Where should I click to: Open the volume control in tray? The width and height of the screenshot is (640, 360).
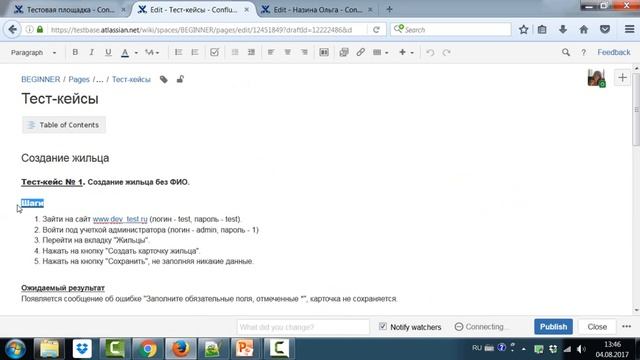click(x=581, y=349)
